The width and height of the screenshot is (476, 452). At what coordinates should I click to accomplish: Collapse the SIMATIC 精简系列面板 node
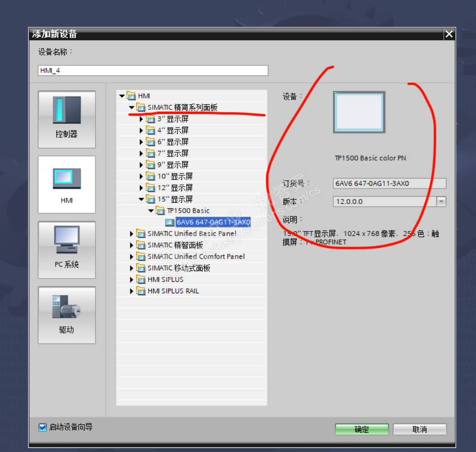point(132,107)
